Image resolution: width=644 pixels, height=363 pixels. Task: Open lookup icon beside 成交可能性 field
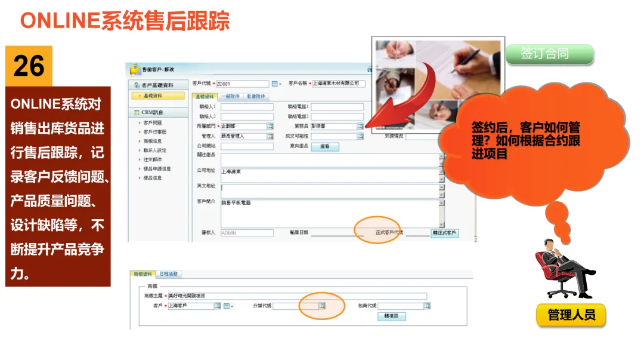pyautogui.click(x=360, y=136)
